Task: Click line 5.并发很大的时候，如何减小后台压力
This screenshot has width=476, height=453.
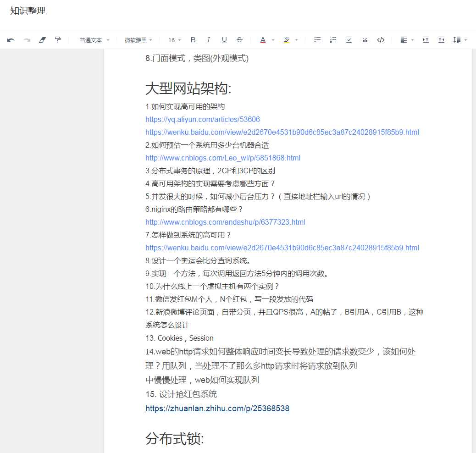Action: click(258, 196)
